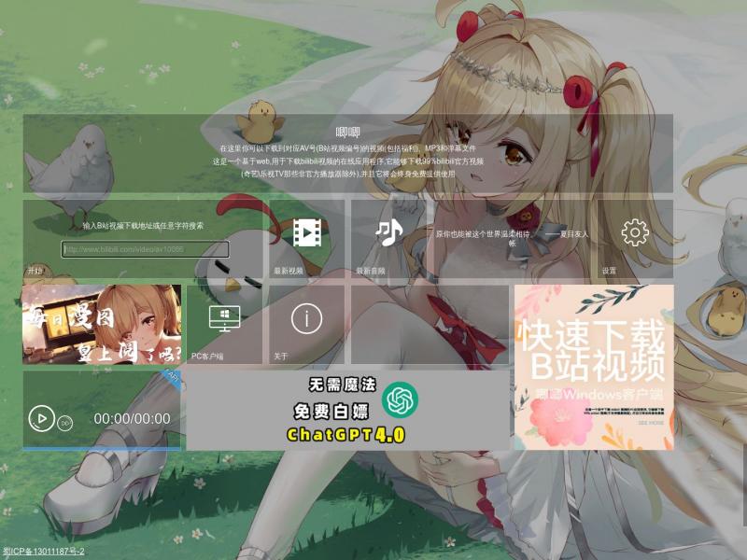Open the 每日漫图 daily comic thumbnail

pyautogui.click(x=102, y=324)
